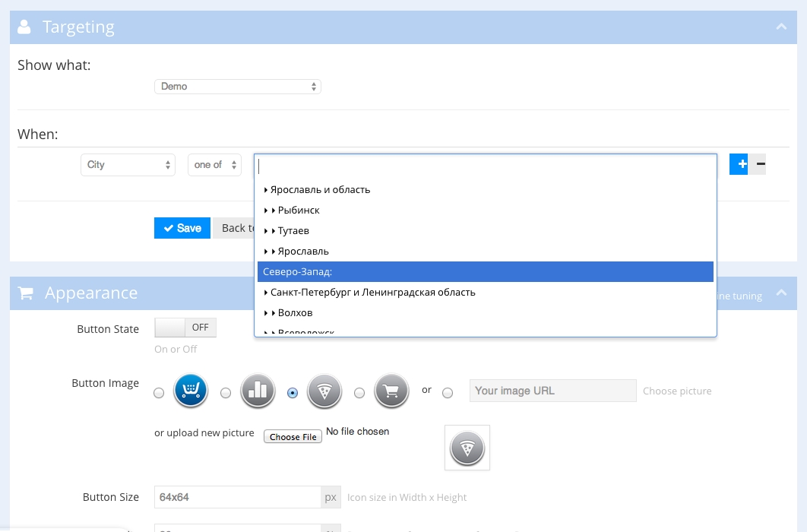Click the Your image URL input field
Viewport: 807px width, 532px height.
click(x=552, y=391)
